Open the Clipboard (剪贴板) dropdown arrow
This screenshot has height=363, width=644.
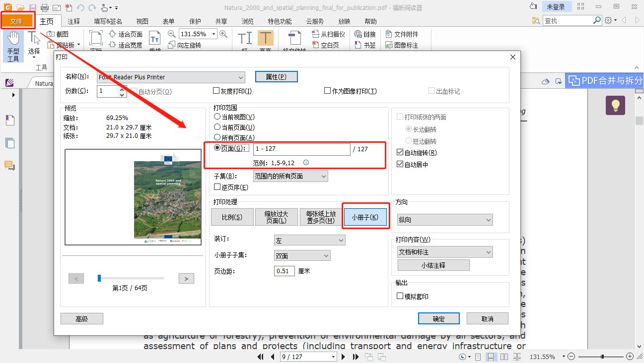[78, 45]
